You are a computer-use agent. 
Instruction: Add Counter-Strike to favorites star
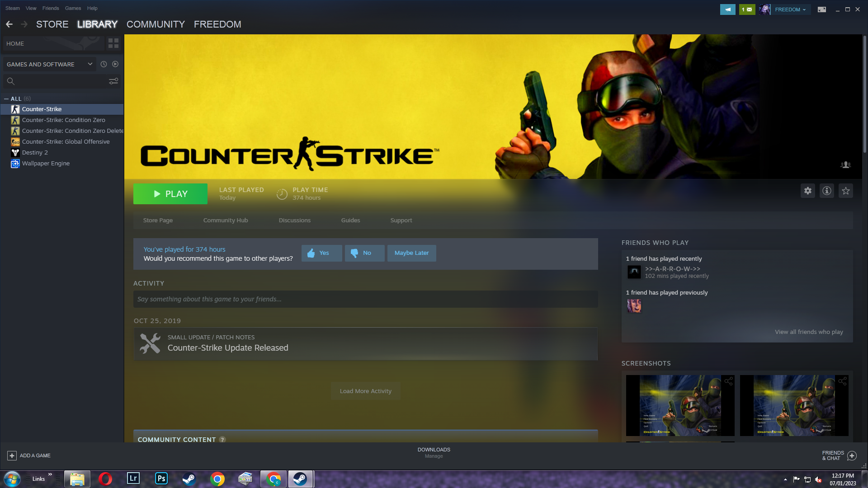(845, 191)
